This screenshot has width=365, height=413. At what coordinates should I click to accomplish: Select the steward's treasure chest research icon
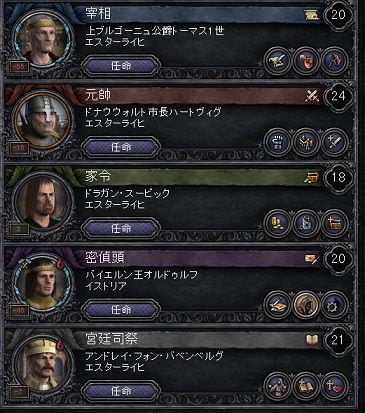point(333,224)
